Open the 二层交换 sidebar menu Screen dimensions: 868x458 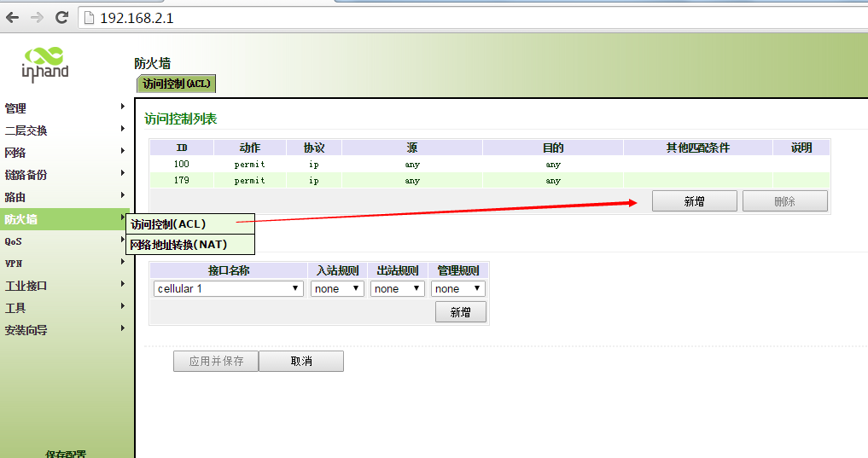click(x=26, y=130)
